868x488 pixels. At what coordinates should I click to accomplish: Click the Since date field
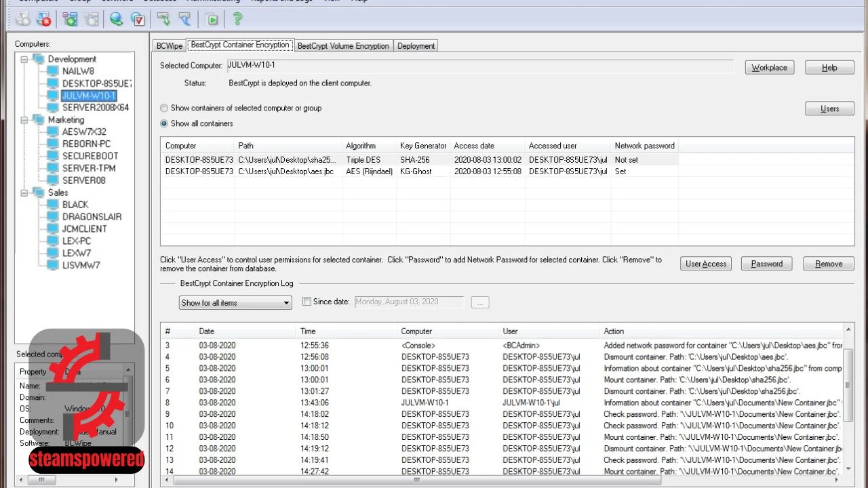tap(409, 302)
